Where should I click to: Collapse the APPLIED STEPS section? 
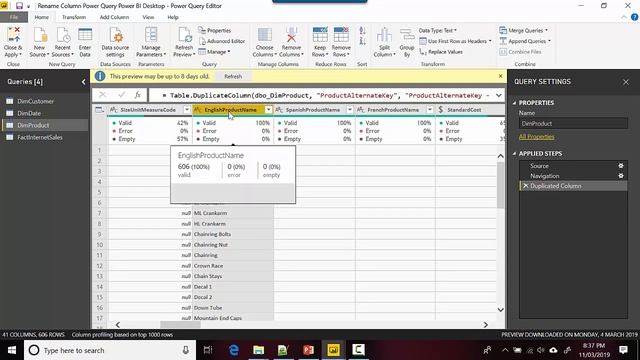[x=514, y=153]
